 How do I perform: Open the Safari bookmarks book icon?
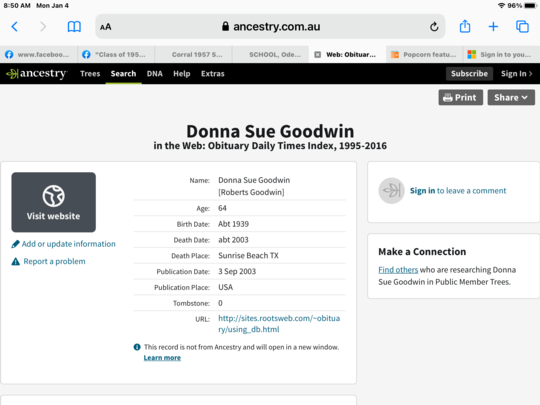point(74,27)
